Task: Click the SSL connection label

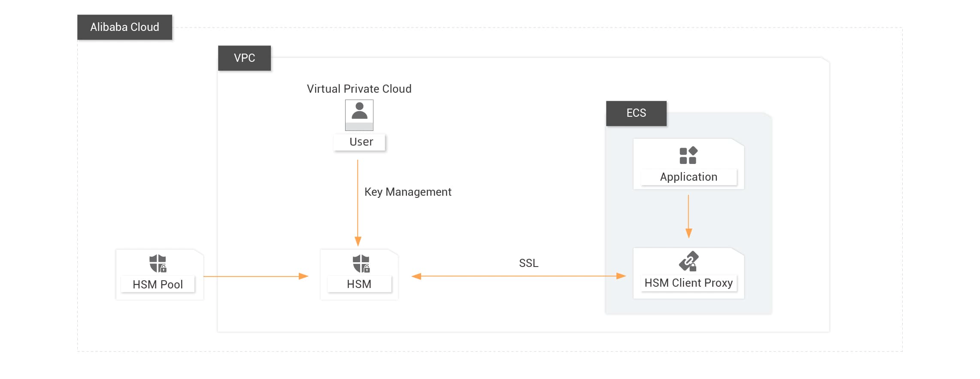Action: coord(528,263)
